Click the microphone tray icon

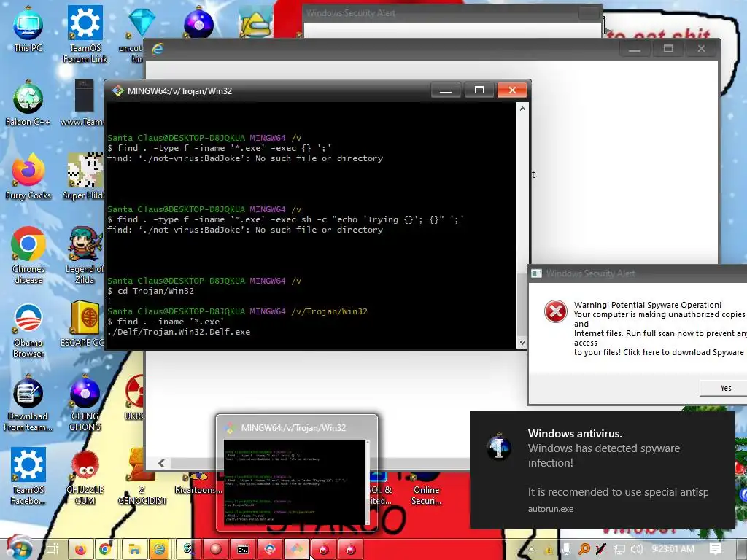[566, 549]
